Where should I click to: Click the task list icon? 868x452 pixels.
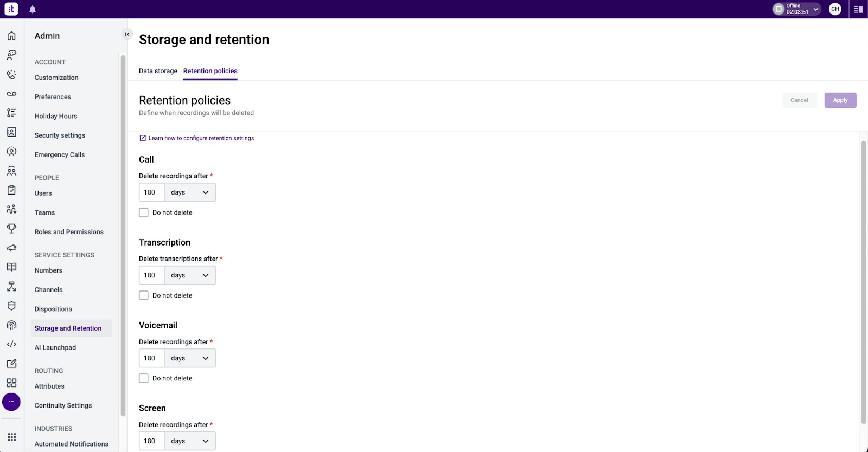click(x=11, y=113)
